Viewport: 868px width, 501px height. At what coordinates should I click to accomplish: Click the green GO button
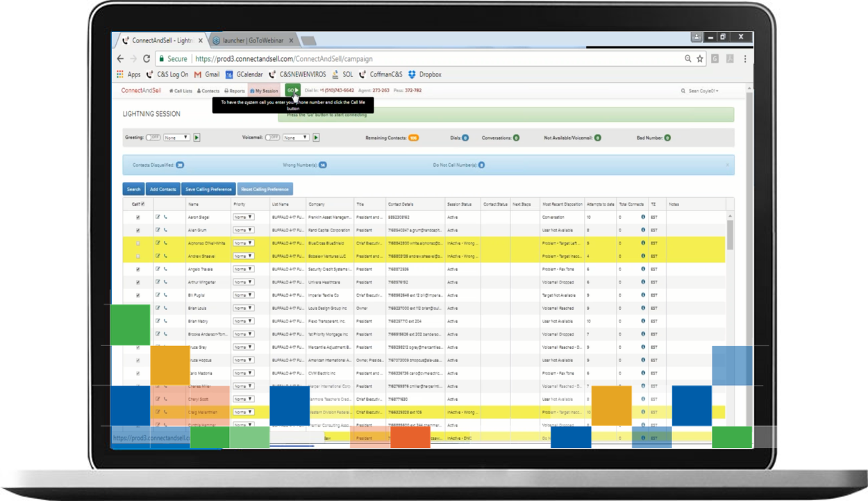[292, 90]
